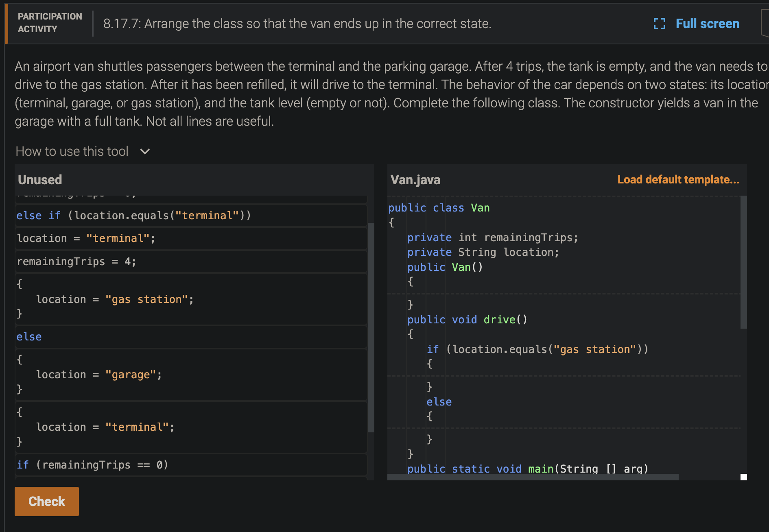Click the public void drive() line
This screenshot has width=769, height=532.
point(467,320)
